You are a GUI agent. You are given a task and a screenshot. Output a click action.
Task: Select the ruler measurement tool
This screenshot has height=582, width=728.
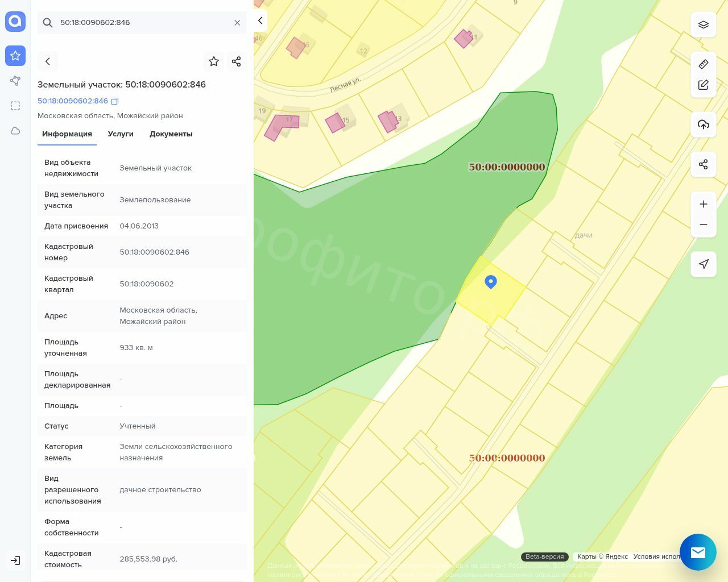[704, 64]
